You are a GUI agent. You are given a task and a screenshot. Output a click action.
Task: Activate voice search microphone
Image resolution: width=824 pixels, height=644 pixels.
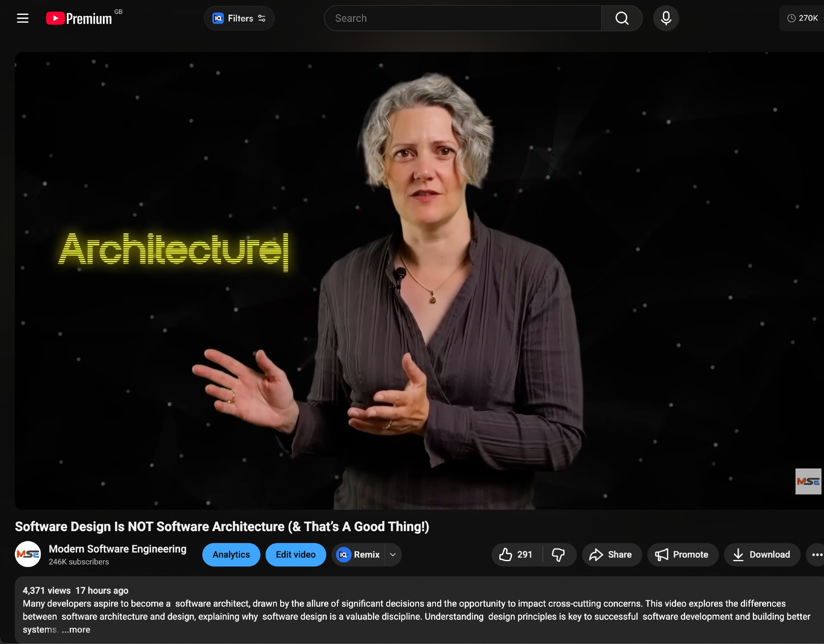pos(666,18)
